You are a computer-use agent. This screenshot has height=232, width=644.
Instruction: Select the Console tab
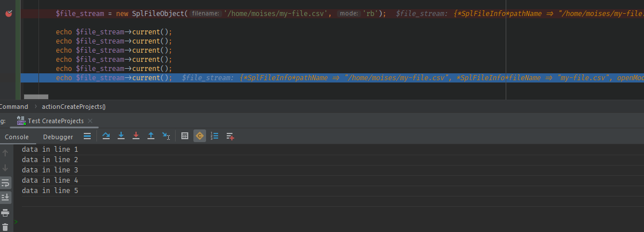click(x=17, y=137)
